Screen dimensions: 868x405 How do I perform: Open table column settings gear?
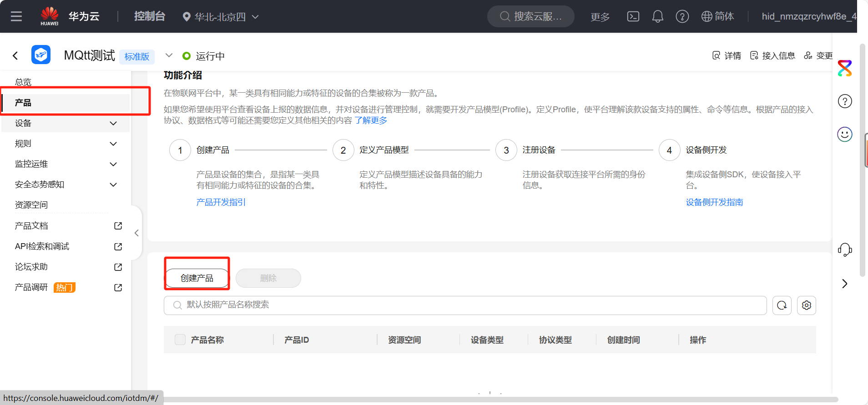pyautogui.click(x=806, y=305)
